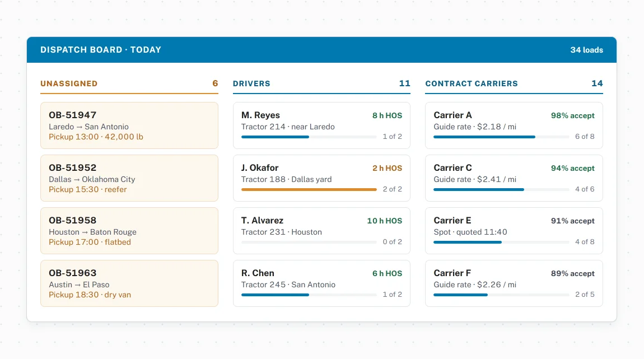Image resolution: width=644 pixels, height=359 pixels.
Task: Click Pickup 18:30 · dry van text
Action: pyautogui.click(x=90, y=295)
